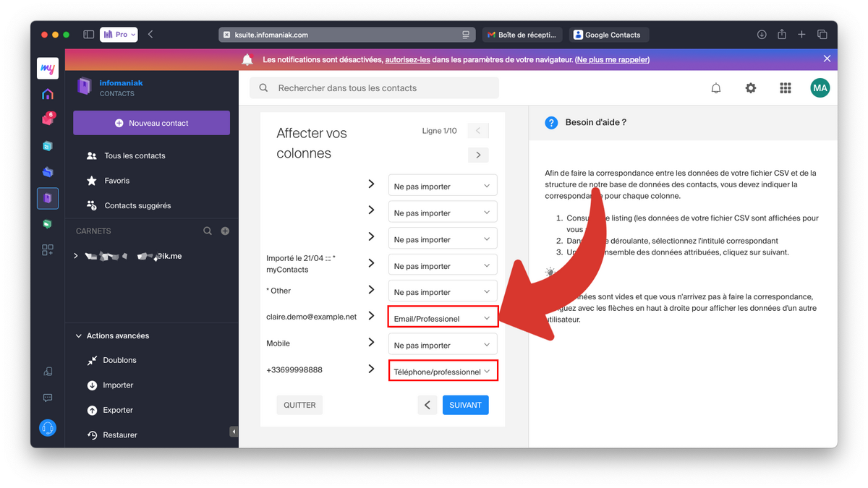868x488 pixels.
Task: Click the infomaniak Contacts logo
Action: [x=110, y=87]
